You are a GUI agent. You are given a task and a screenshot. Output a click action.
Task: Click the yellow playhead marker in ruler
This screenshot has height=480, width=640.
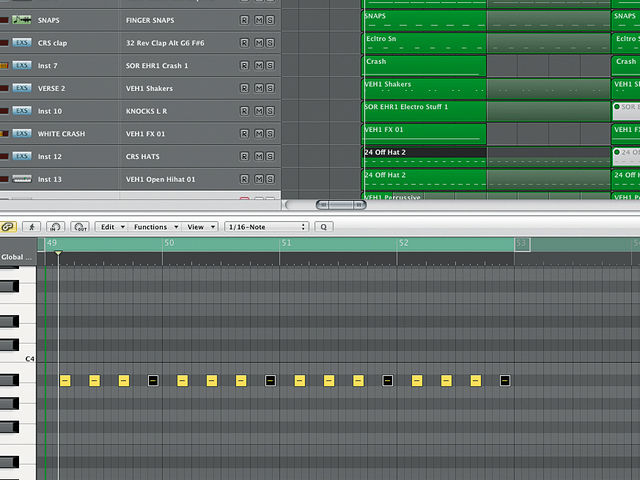[58, 253]
